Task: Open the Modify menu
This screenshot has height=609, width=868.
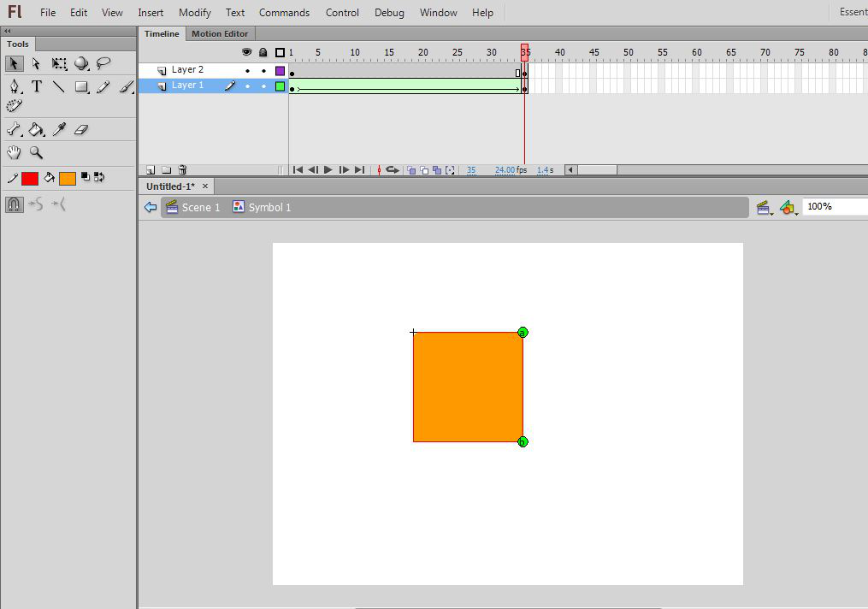Action: point(194,13)
